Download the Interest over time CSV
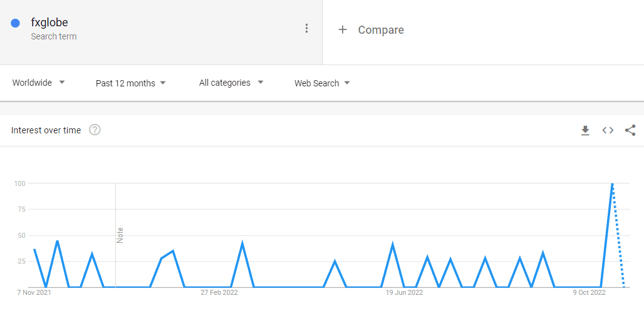This screenshot has width=644, height=318. pos(585,130)
